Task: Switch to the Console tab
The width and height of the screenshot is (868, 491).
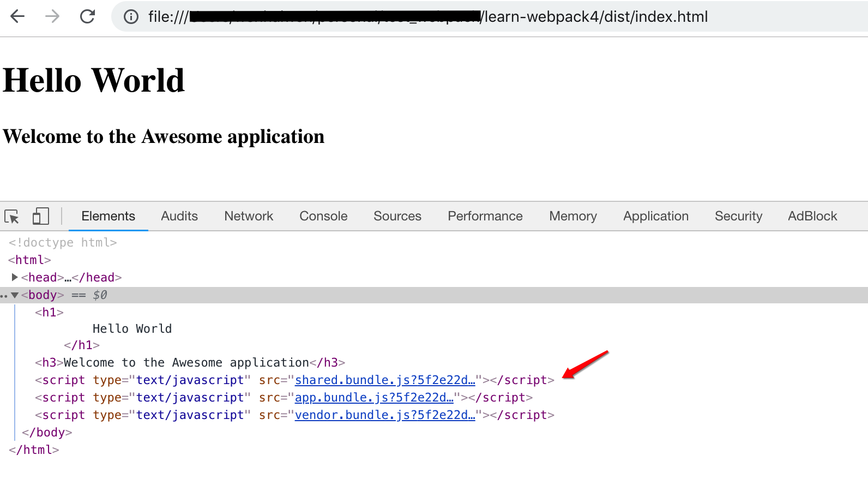Action: pos(323,216)
